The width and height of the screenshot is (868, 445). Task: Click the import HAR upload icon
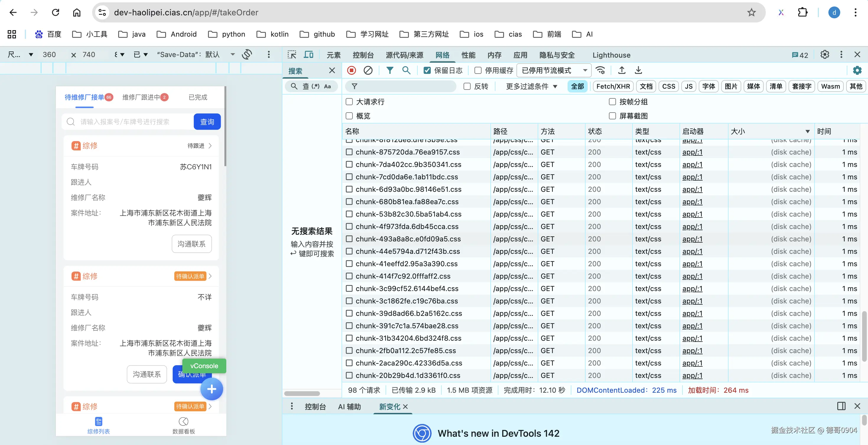pyautogui.click(x=622, y=70)
